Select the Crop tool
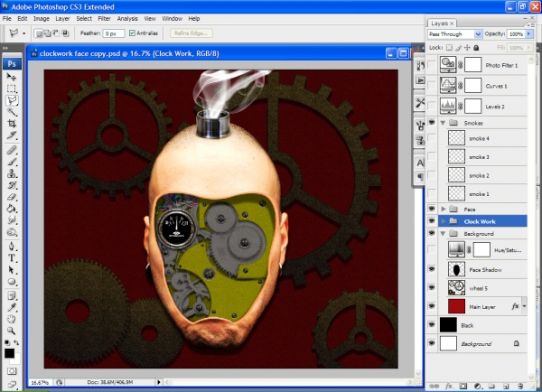 [12, 124]
